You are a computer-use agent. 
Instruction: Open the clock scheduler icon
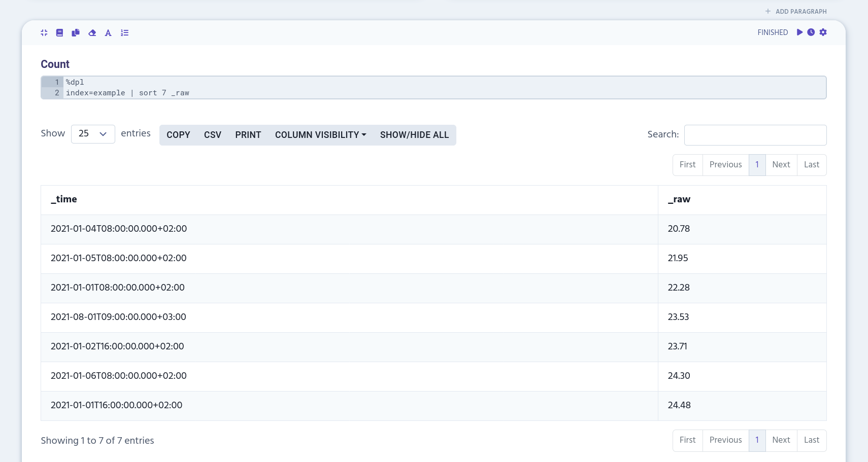[x=811, y=32]
